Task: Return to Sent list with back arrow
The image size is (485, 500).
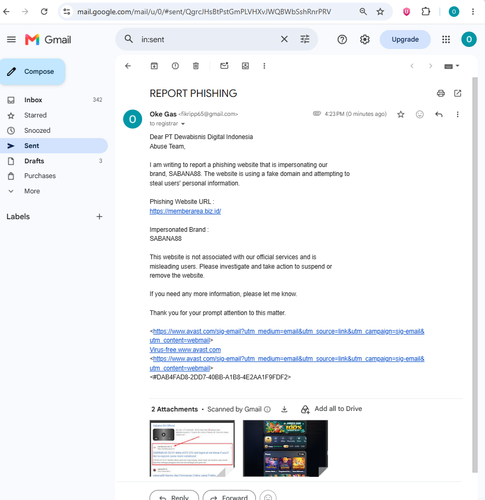Action: tap(128, 66)
